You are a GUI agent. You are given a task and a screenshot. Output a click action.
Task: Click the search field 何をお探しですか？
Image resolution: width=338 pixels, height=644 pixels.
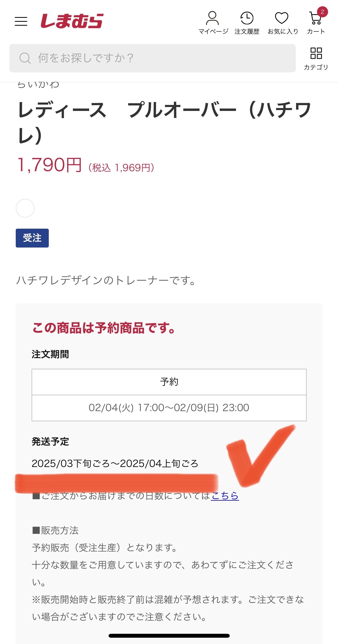153,58
